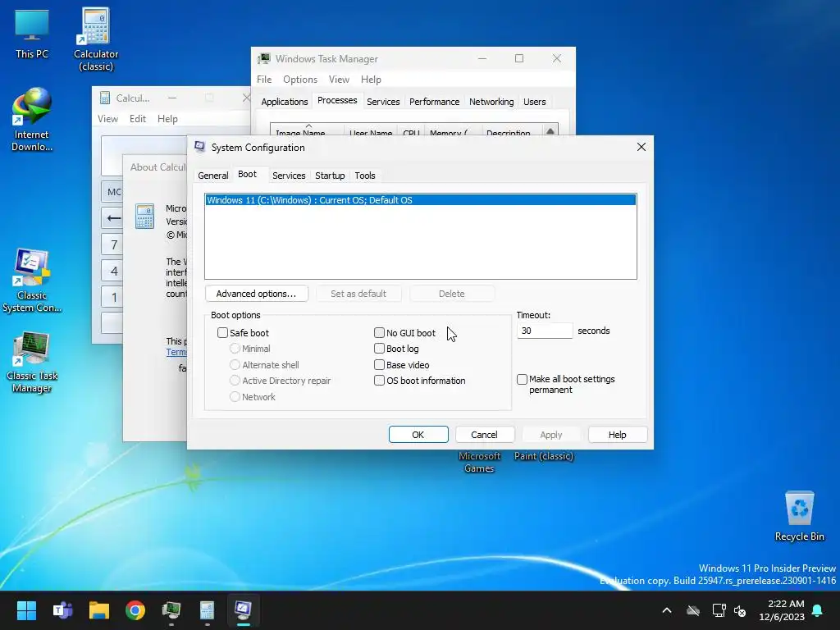Click Cancel in System Configuration
Image resolution: width=840 pixels, height=630 pixels.
484,435
